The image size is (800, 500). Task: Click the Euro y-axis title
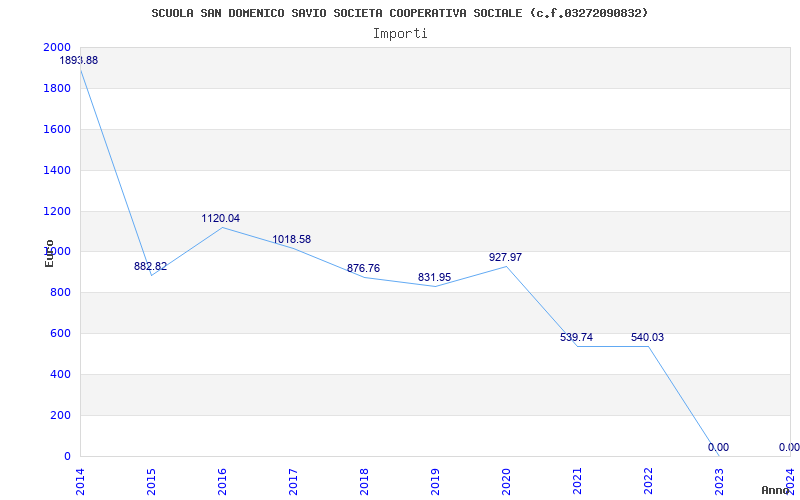click(x=49, y=253)
